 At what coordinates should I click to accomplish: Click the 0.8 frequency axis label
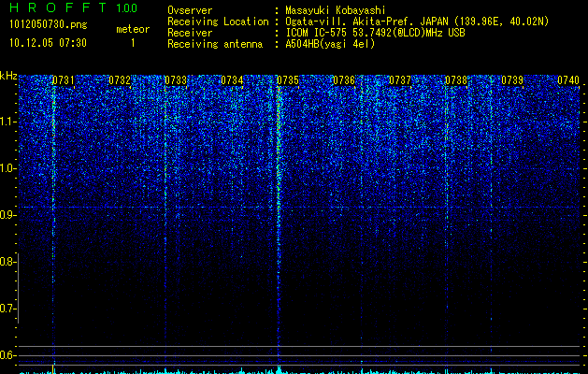click(8, 262)
